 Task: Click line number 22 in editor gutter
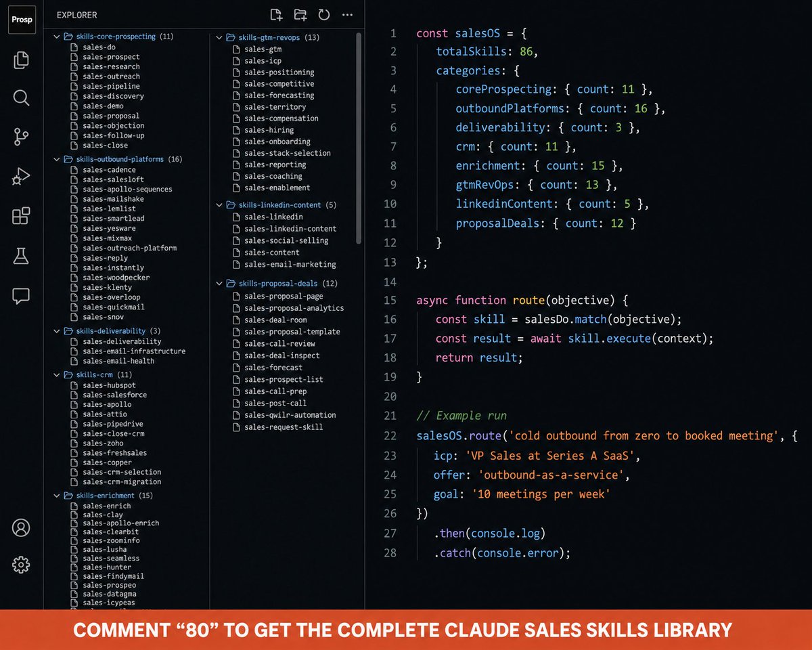click(390, 435)
